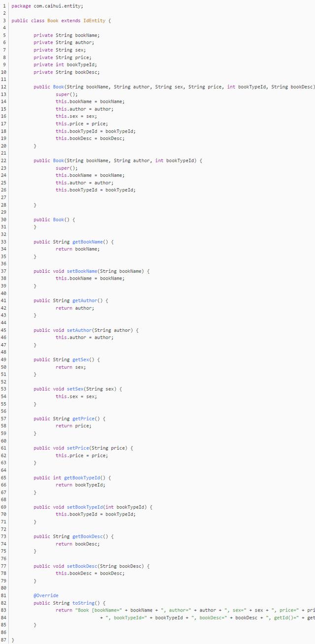This screenshot has width=315, height=644.
Task: Click the field declaration private String author
Action: pos(64,43)
